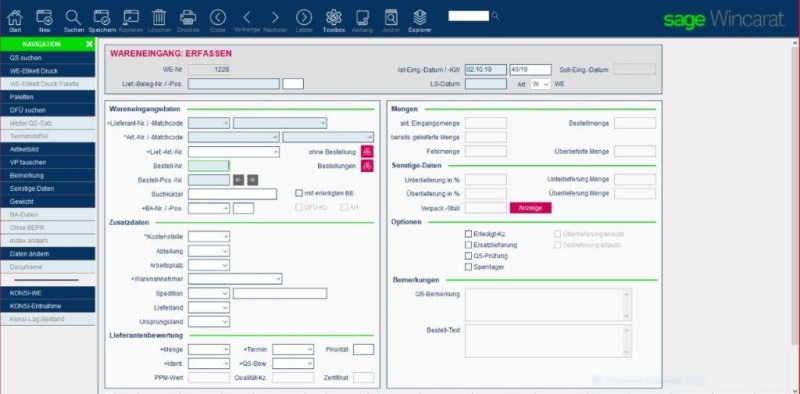Click the pink Bestellungen binoculars icon

[367, 166]
